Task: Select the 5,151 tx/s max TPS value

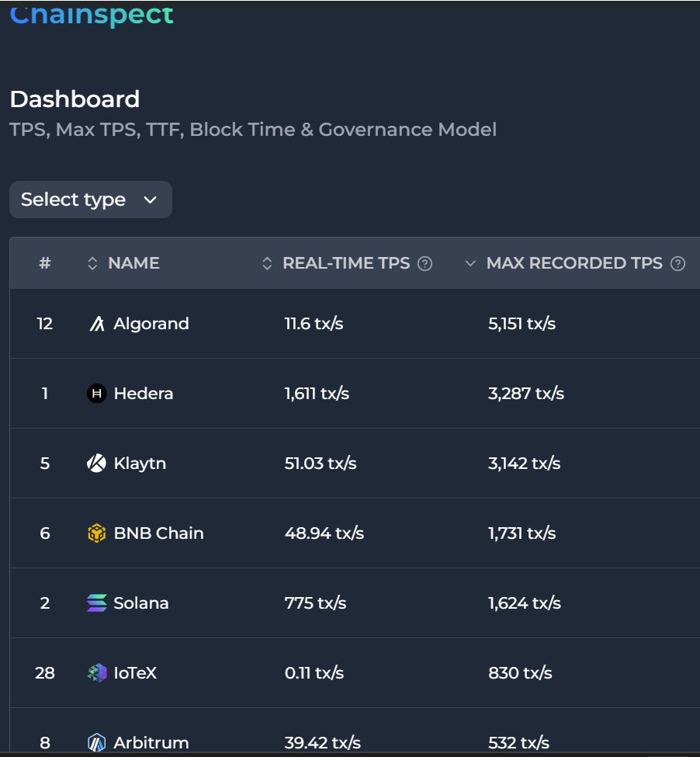Action: (x=522, y=324)
